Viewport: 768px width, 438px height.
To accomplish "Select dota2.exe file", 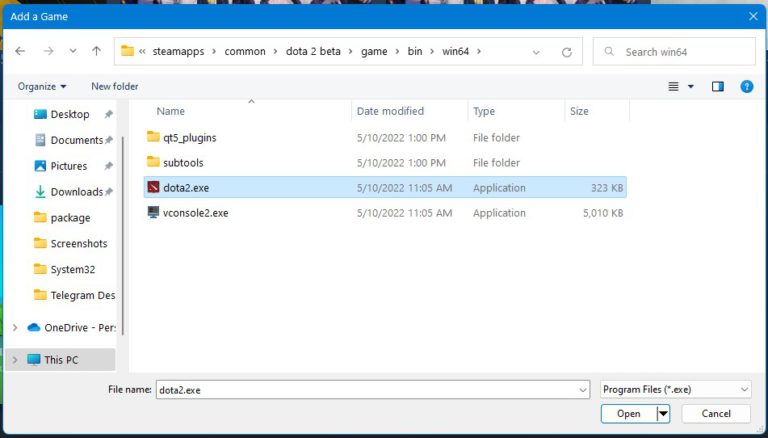I will click(x=385, y=188).
